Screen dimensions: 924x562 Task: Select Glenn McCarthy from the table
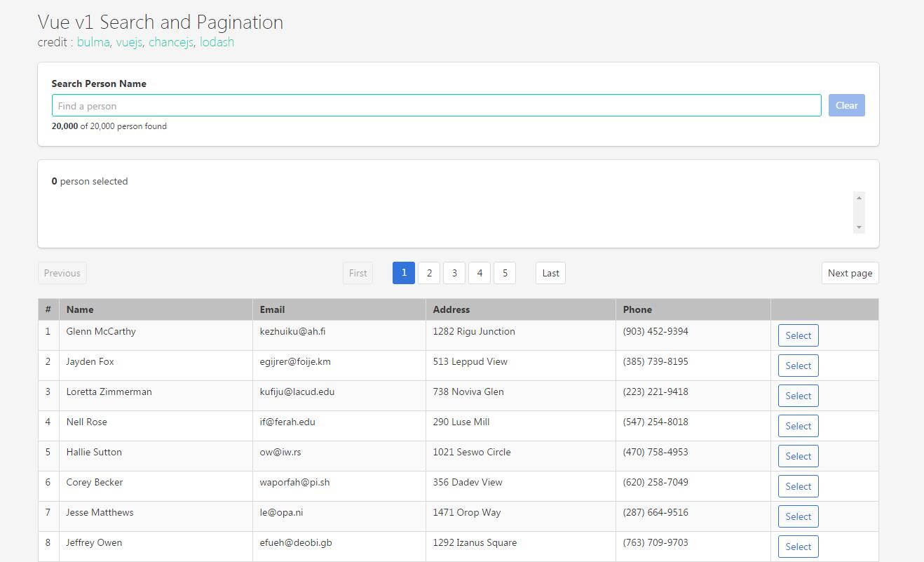click(798, 335)
